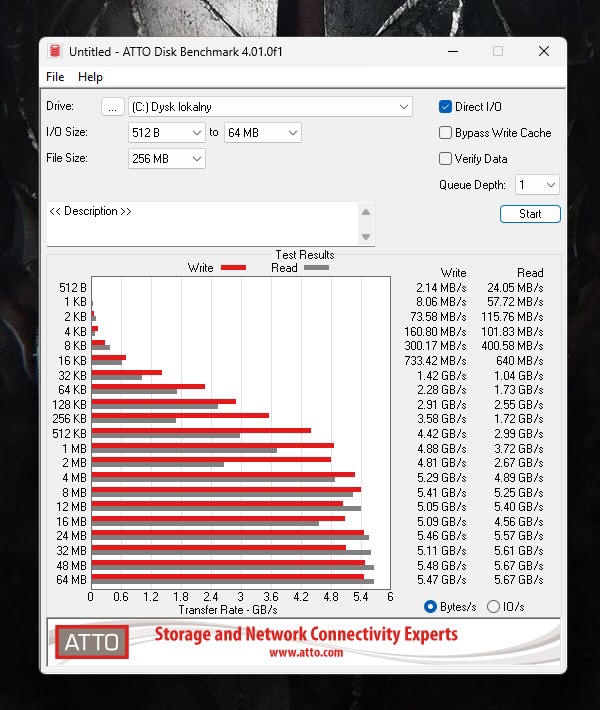600x710 pixels.
Task: Click the ATTO app icon in title bar
Action: click(x=56, y=52)
